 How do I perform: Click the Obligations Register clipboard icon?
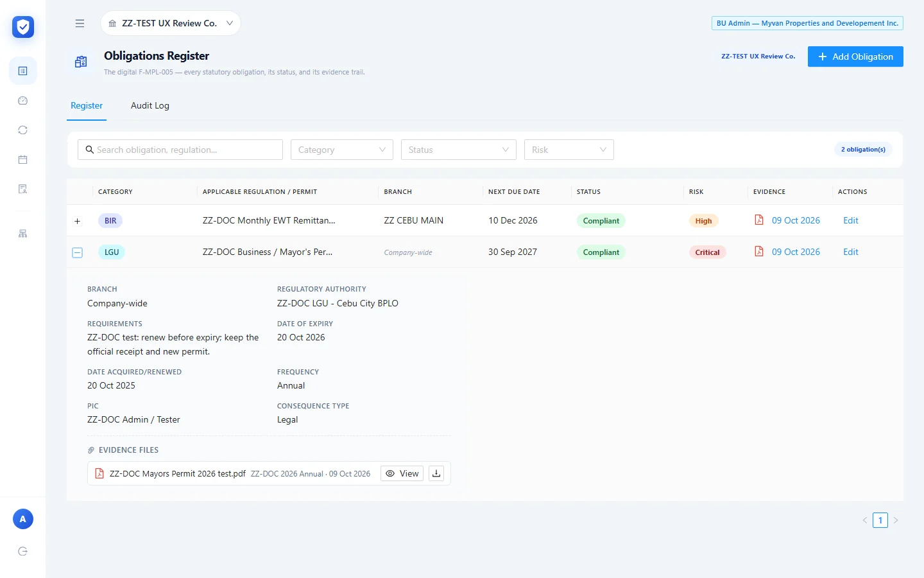pyautogui.click(x=81, y=62)
